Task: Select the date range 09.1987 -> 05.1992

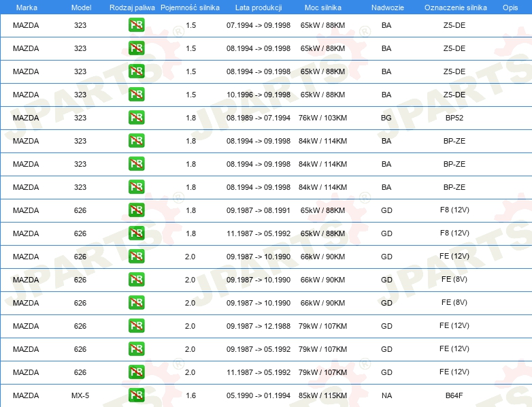Action: click(259, 349)
